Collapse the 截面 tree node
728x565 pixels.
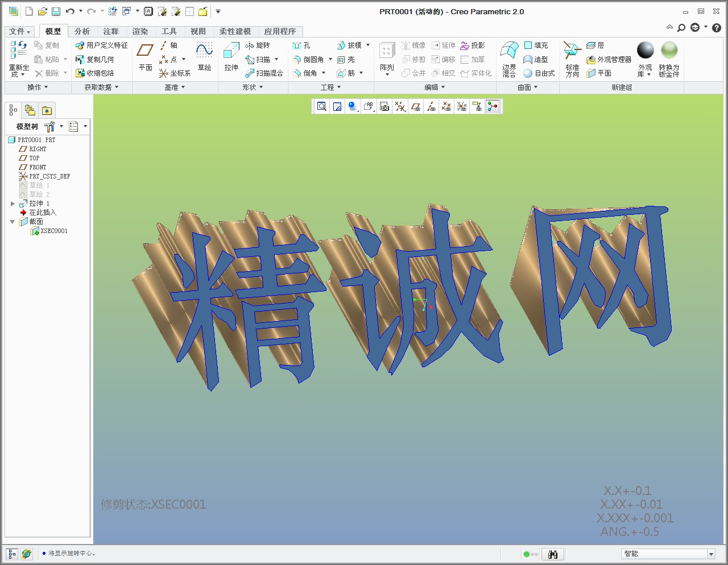click(13, 222)
